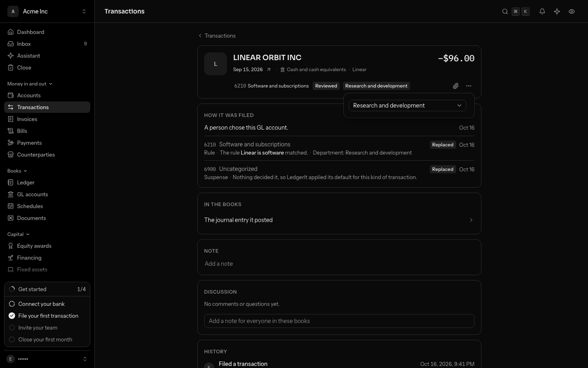
Task: Click the K key shortcut badge
Action: 526,11
